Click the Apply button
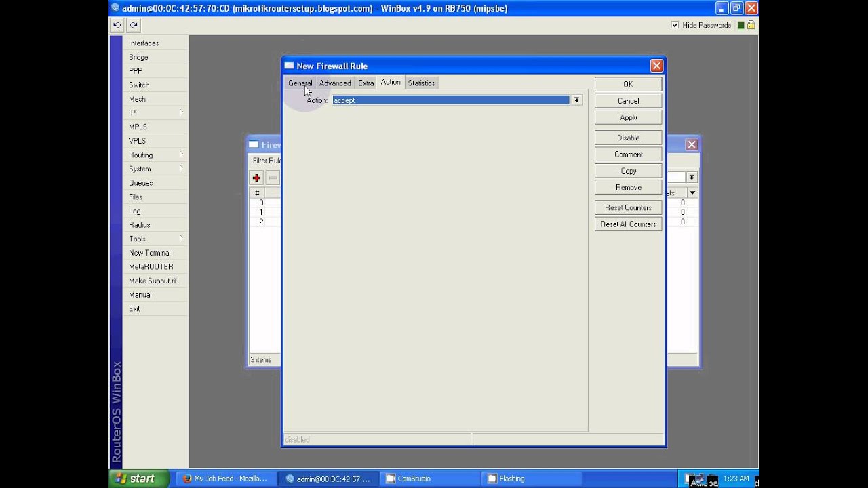This screenshot has height=488, width=868. (628, 118)
